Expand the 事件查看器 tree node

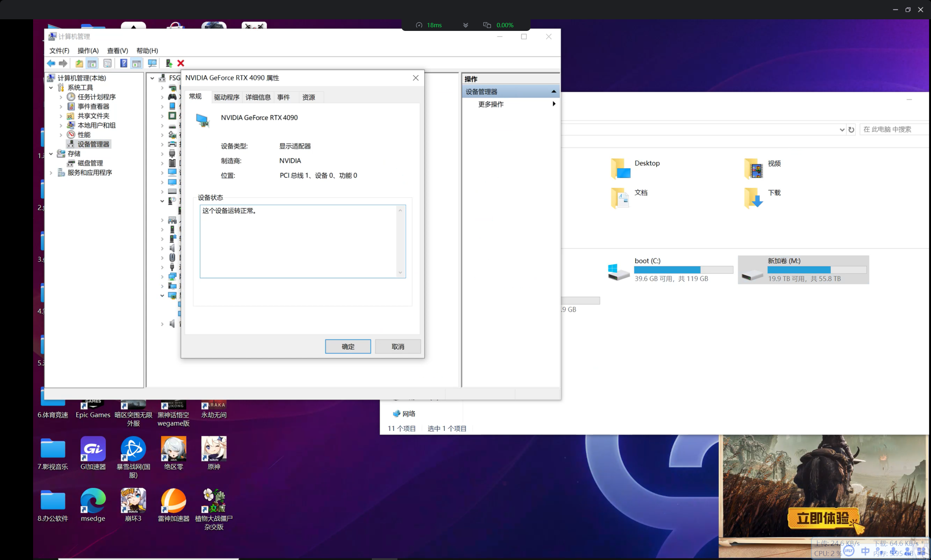[61, 107]
